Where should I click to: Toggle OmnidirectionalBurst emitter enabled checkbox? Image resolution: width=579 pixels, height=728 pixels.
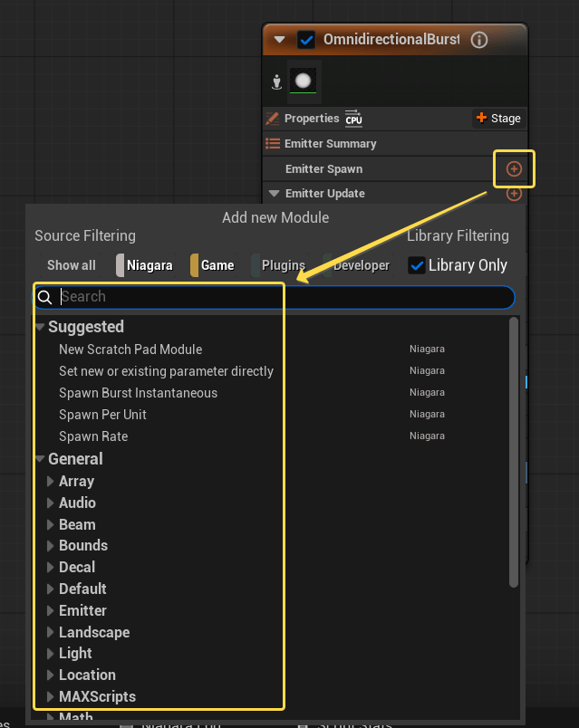point(306,40)
